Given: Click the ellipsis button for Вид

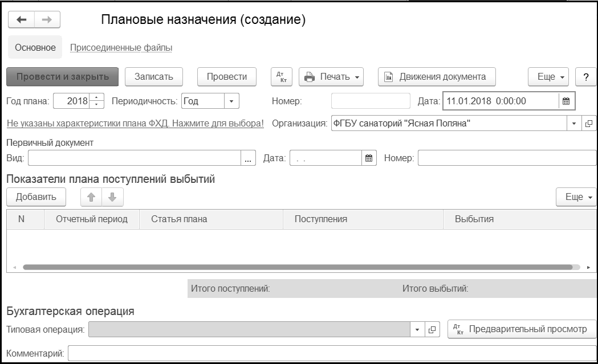Looking at the screenshot, I should click(x=248, y=158).
